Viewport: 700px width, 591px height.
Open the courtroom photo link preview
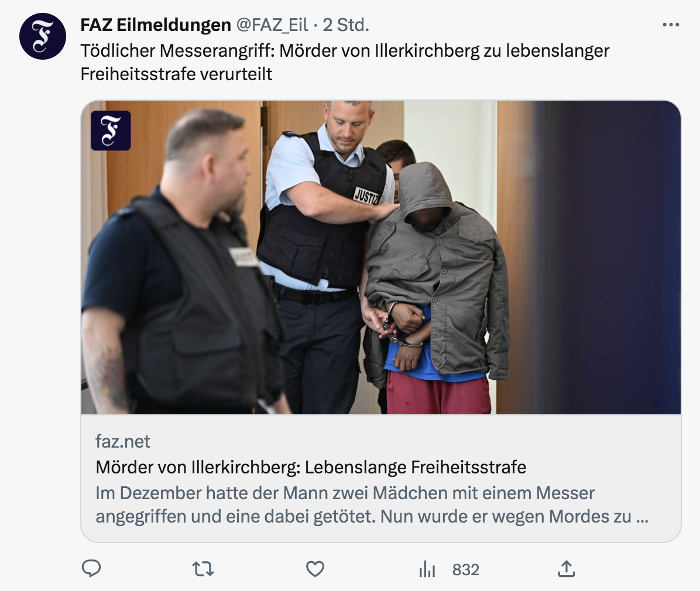(381, 257)
